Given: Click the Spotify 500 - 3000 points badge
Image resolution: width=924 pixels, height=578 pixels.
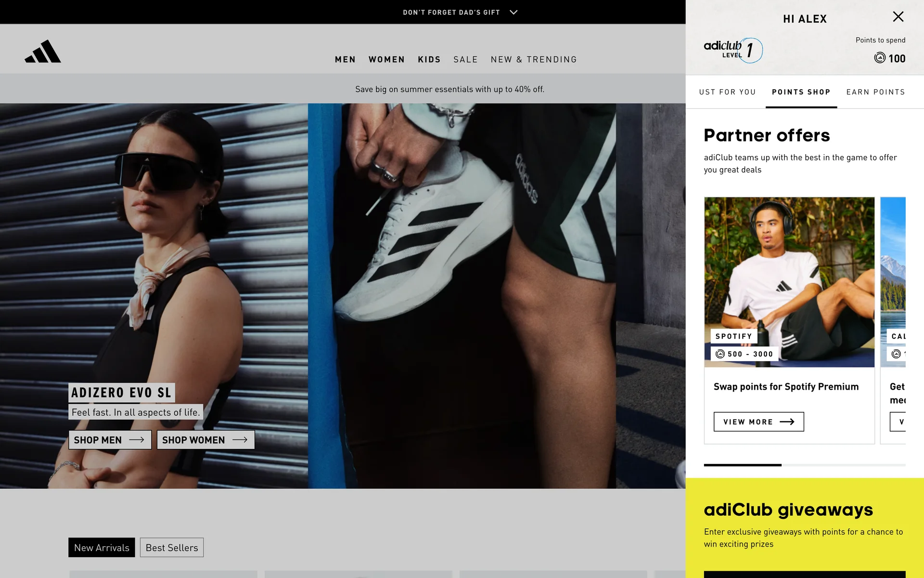Looking at the screenshot, I should pos(744,354).
